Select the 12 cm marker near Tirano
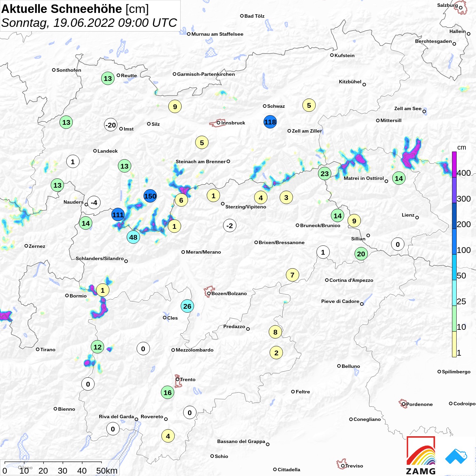 98,347
